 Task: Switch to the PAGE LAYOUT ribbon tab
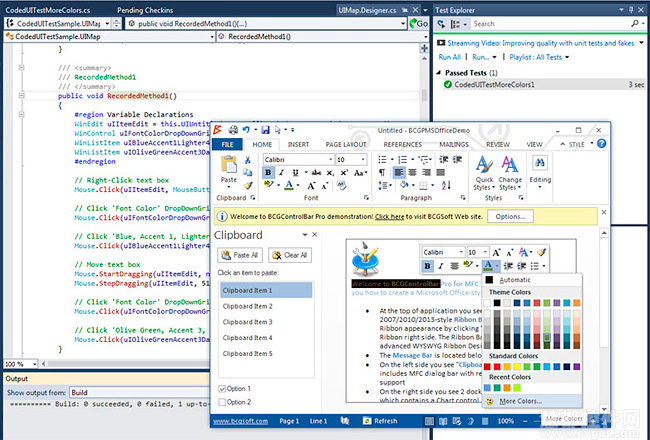tap(346, 144)
